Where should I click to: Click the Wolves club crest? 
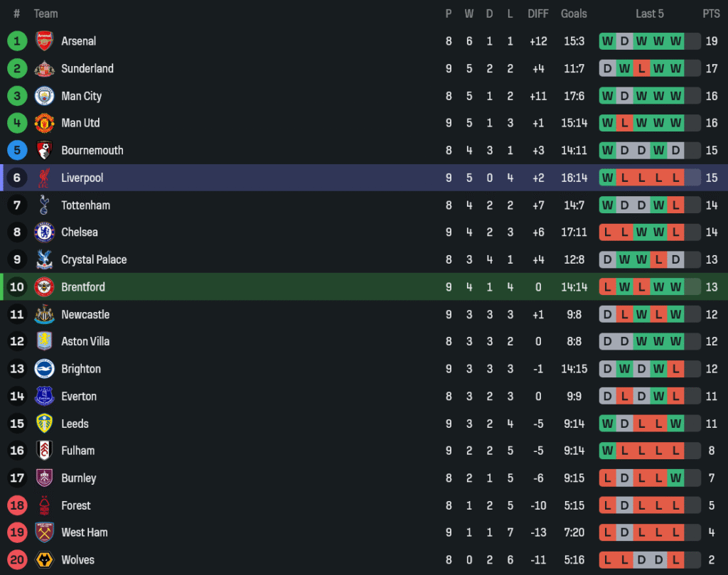pyautogui.click(x=45, y=560)
